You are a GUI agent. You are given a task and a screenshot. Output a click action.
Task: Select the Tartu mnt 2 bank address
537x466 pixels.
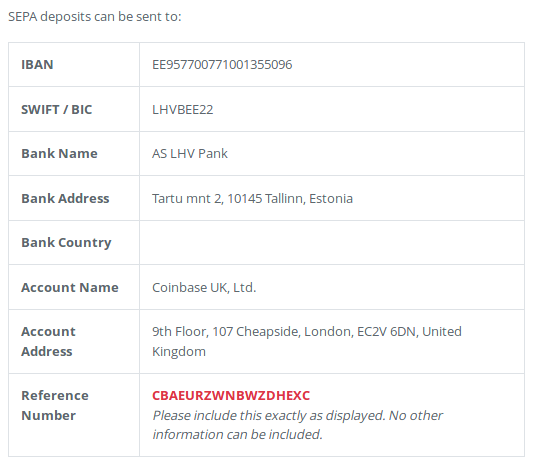pyautogui.click(x=252, y=199)
